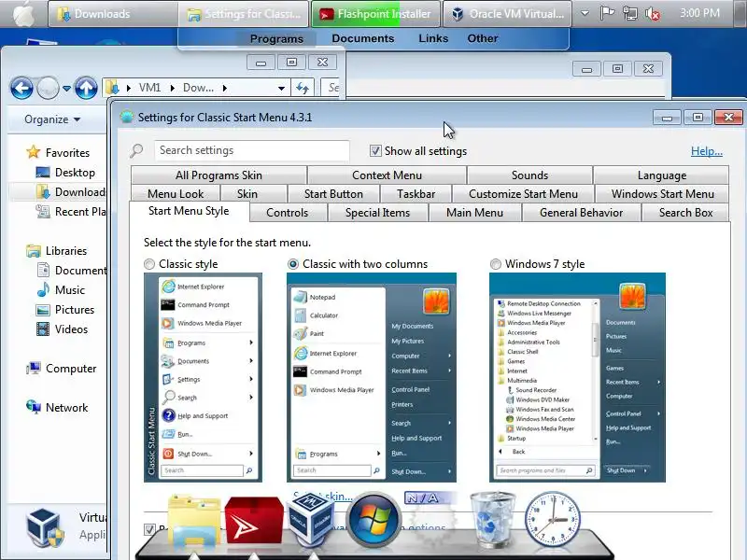Select Links in top dock menu

tap(433, 38)
